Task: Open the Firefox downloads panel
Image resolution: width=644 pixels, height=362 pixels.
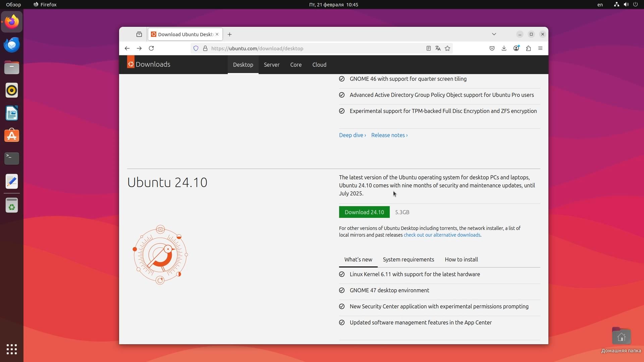Action: pyautogui.click(x=504, y=48)
